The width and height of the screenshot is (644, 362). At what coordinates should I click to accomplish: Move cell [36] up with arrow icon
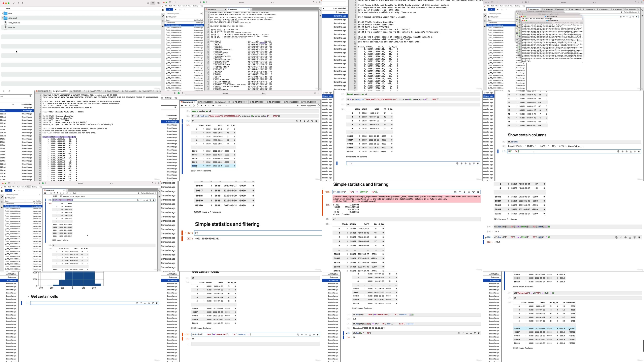[x=463, y=333]
